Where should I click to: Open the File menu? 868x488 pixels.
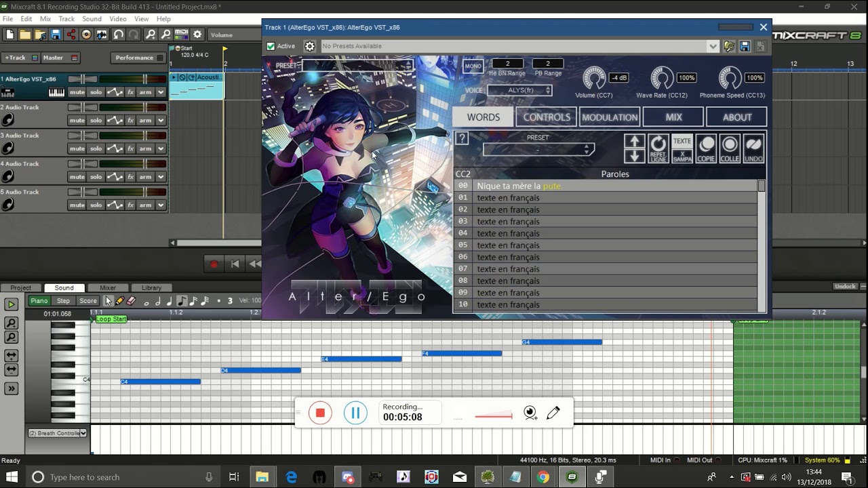tap(8, 19)
